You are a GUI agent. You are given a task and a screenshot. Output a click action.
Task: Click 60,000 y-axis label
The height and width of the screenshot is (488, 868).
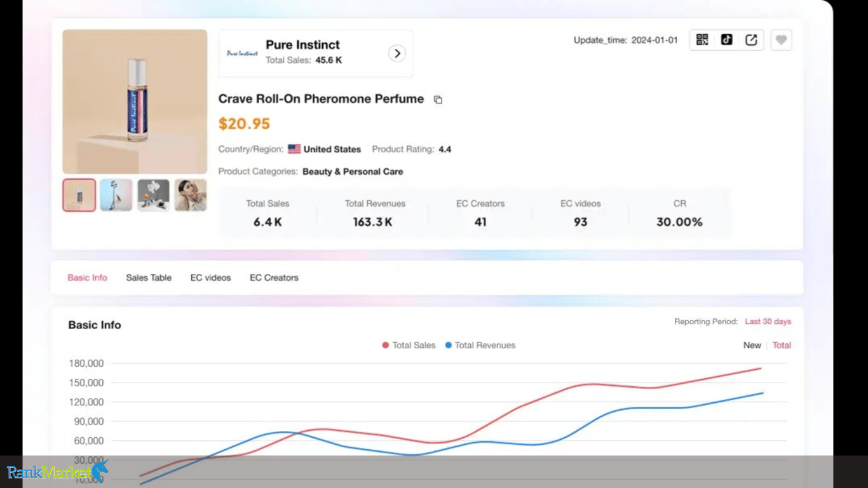coord(88,441)
